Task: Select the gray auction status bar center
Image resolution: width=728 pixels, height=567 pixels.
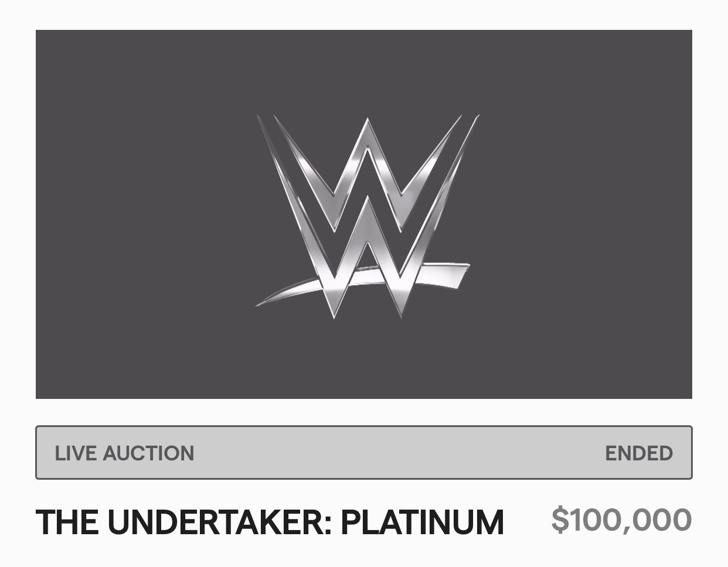Action: 364,452
